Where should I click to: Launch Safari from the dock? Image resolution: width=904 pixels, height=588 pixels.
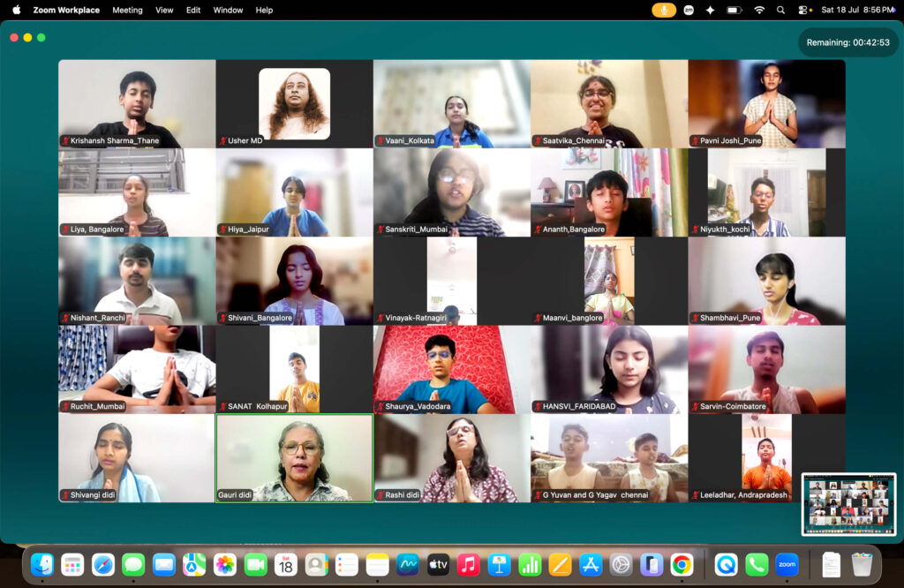point(103,565)
